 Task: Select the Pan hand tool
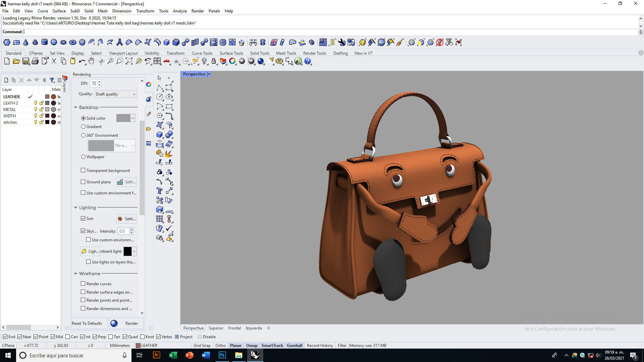91,61
